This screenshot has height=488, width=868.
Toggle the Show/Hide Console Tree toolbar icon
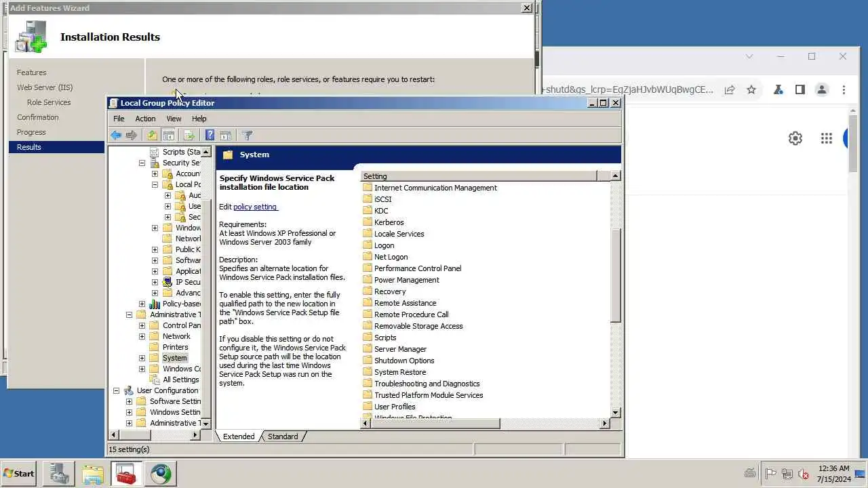point(168,136)
